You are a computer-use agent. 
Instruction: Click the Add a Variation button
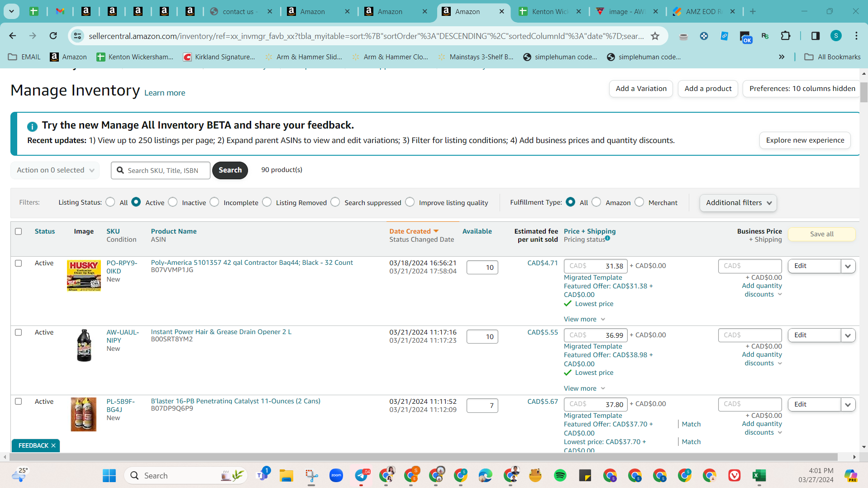[641, 89]
